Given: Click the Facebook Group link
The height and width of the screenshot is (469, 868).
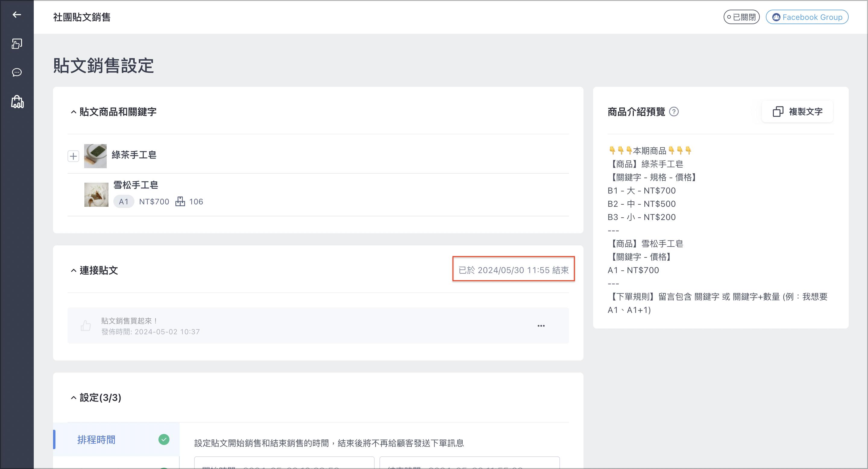Looking at the screenshot, I should pos(807,17).
